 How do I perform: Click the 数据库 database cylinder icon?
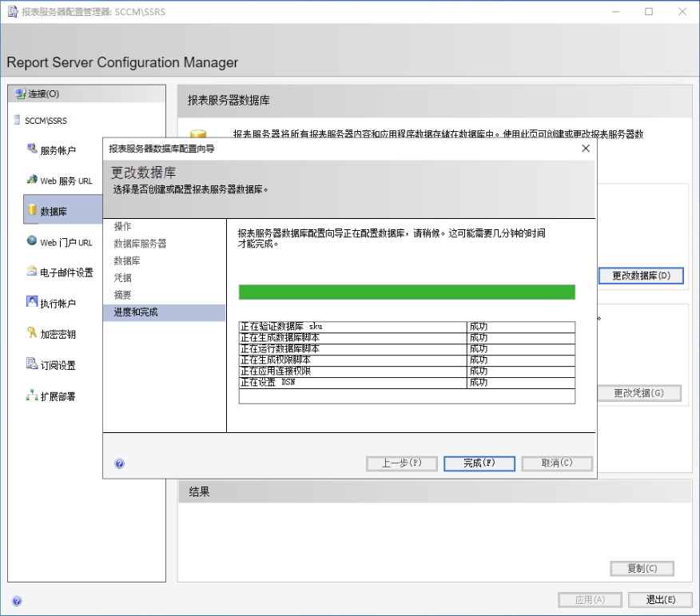tap(32, 209)
